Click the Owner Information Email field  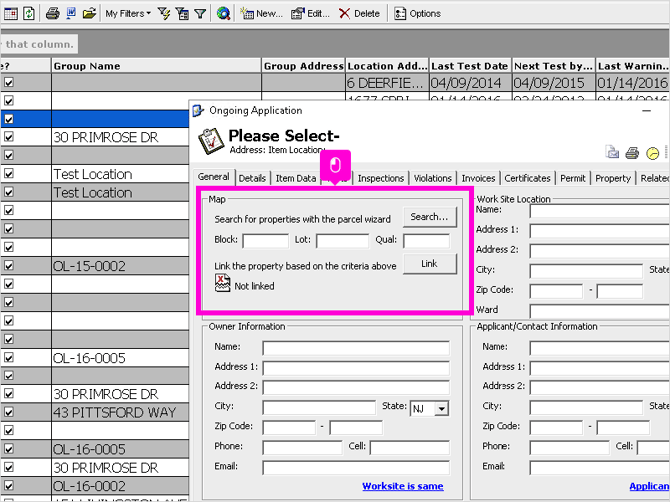pos(356,467)
